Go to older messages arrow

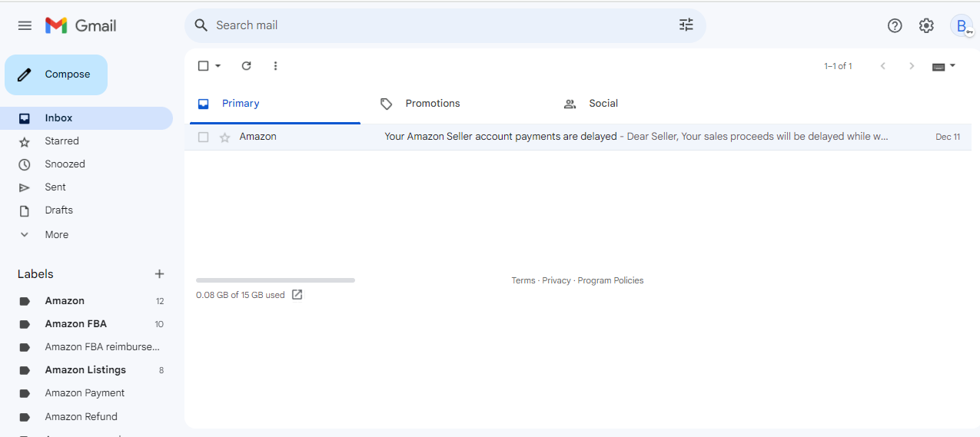(912, 66)
